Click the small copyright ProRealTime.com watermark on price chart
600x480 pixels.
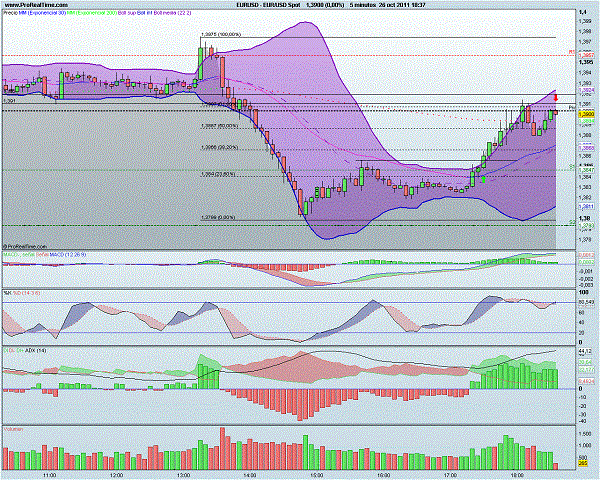32,245
